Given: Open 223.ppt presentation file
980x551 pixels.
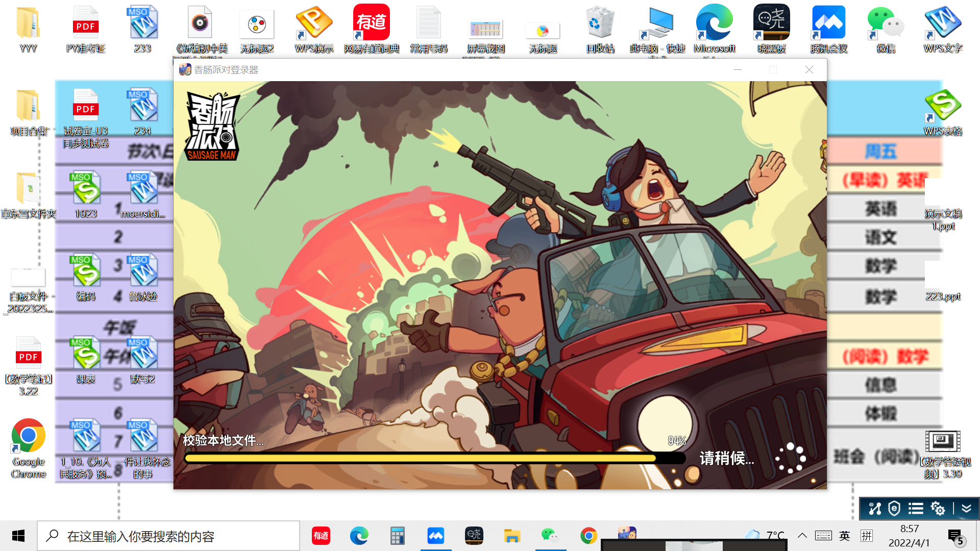Looking at the screenshot, I should click(x=943, y=281).
